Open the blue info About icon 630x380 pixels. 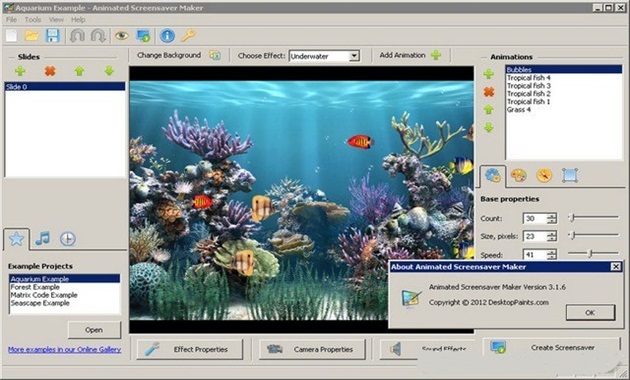167,36
